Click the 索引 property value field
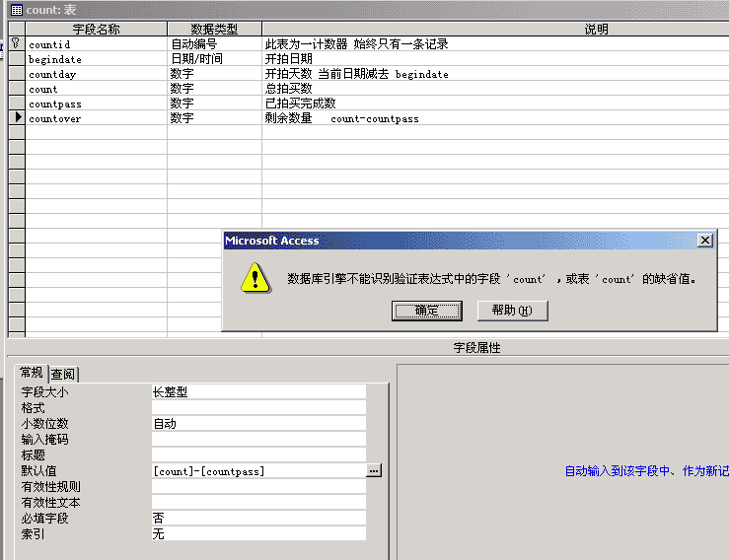Viewport: 729px width, 560px height. (x=258, y=534)
